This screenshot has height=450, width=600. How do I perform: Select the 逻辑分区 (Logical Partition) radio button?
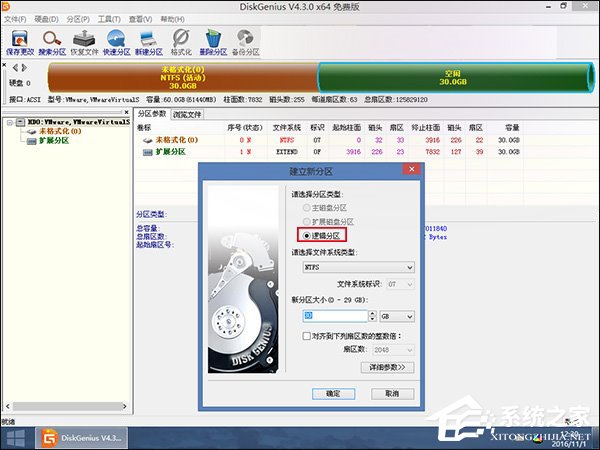(306, 234)
